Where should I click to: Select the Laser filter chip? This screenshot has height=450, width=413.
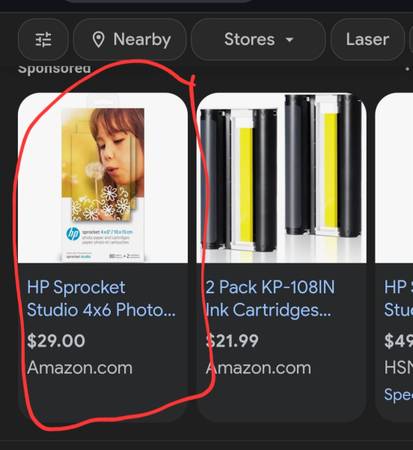click(x=367, y=39)
